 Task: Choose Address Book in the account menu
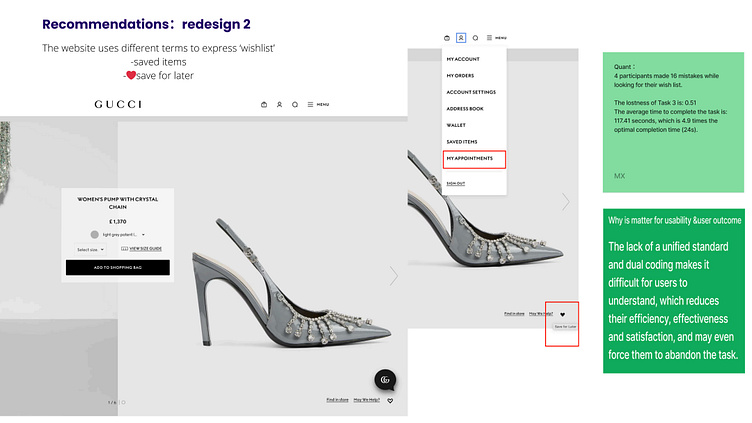click(465, 109)
